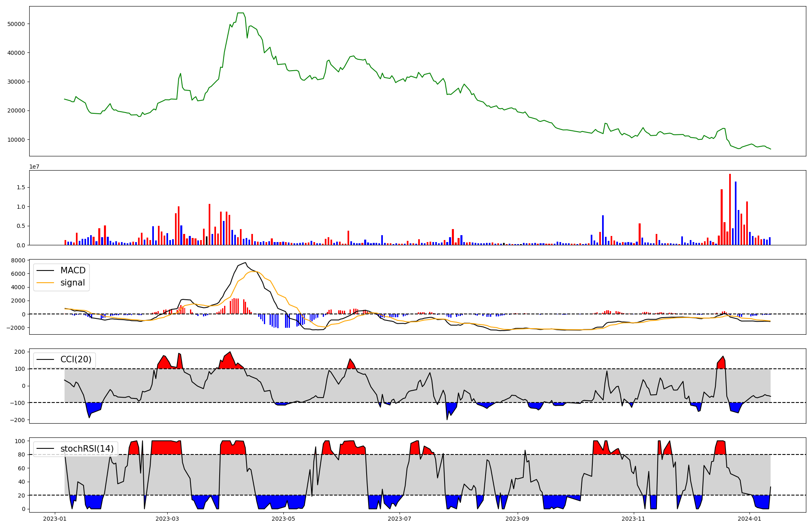The height and width of the screenshot is (528, 812).
Task: Click the CCI(20) legend label
Action: [x=76, y=359]
